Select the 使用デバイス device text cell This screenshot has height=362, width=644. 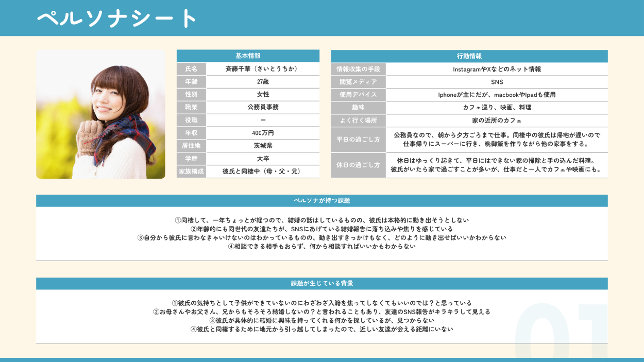coord(497,95)
